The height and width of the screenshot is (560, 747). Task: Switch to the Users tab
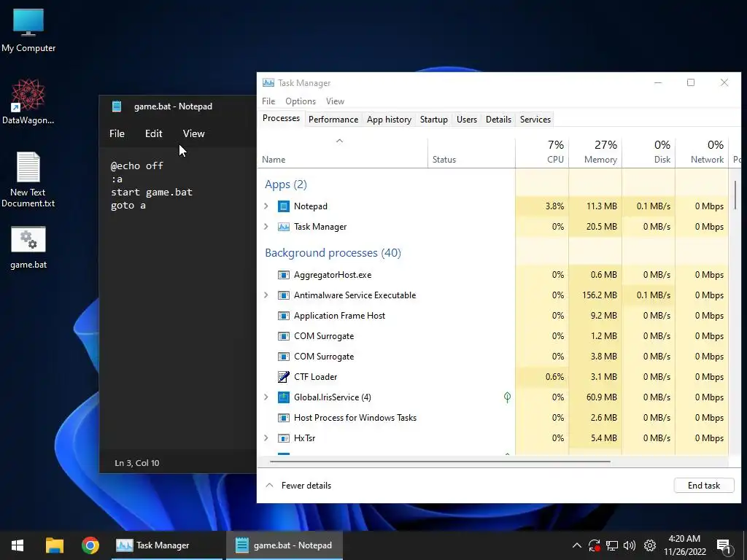tap(466, 120)
